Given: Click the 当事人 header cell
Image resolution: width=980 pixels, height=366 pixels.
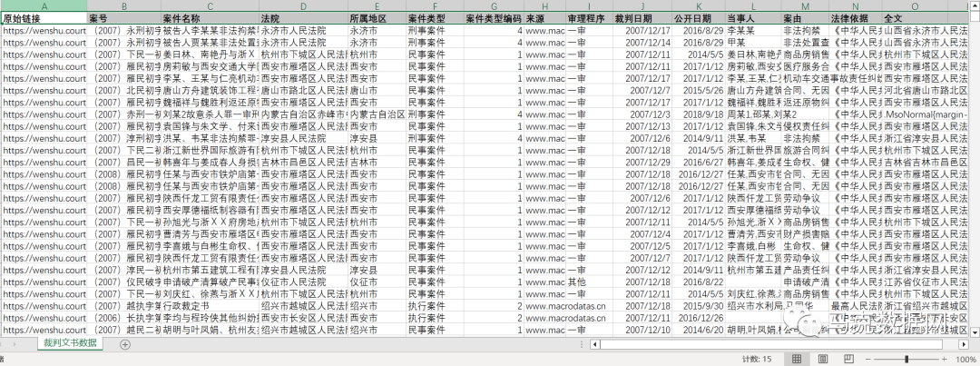Looking at the screenshot, I should pos(753,18).
